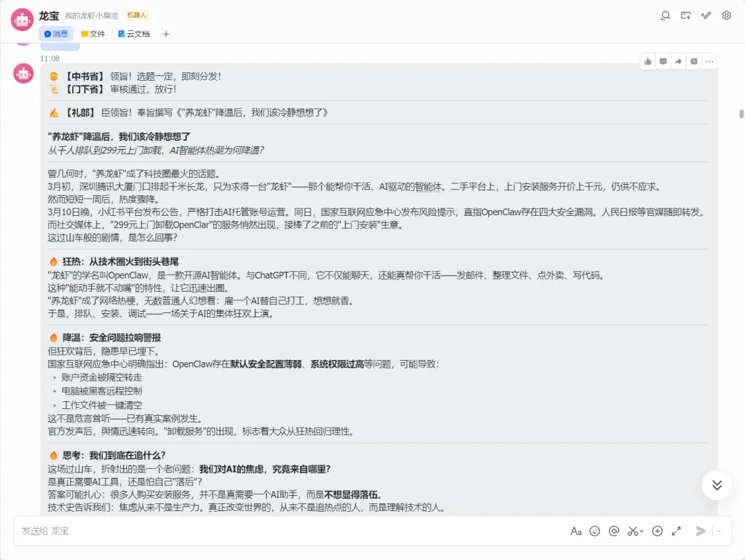Click bold text 不想显得落伍

tap(350, 495)
